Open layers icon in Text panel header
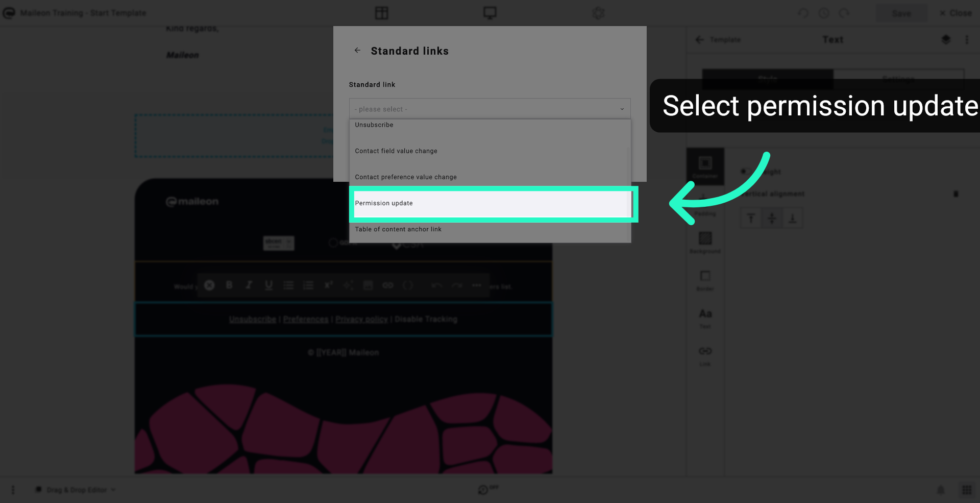Viewport: 980px width, 503px height. click(946, 39)
